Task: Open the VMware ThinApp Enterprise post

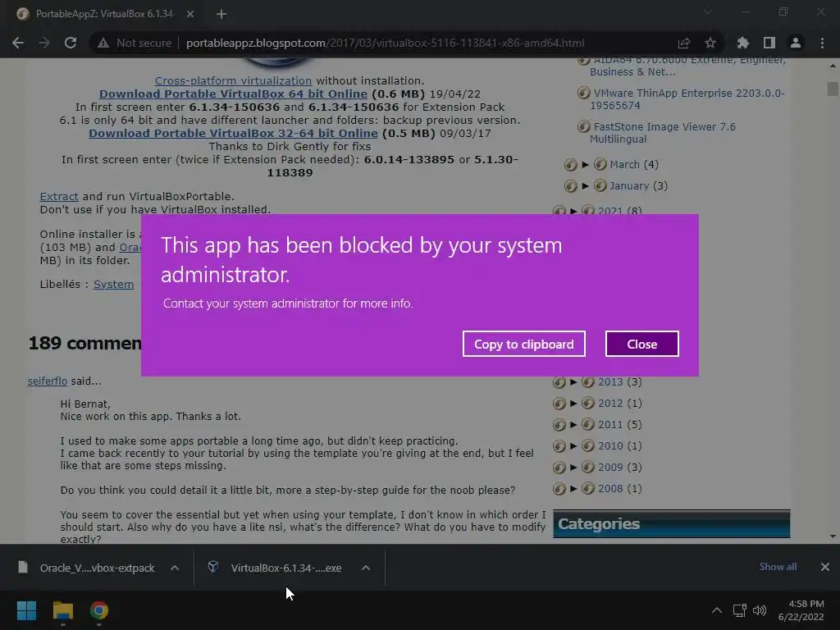Action: [x=687, y=99]
